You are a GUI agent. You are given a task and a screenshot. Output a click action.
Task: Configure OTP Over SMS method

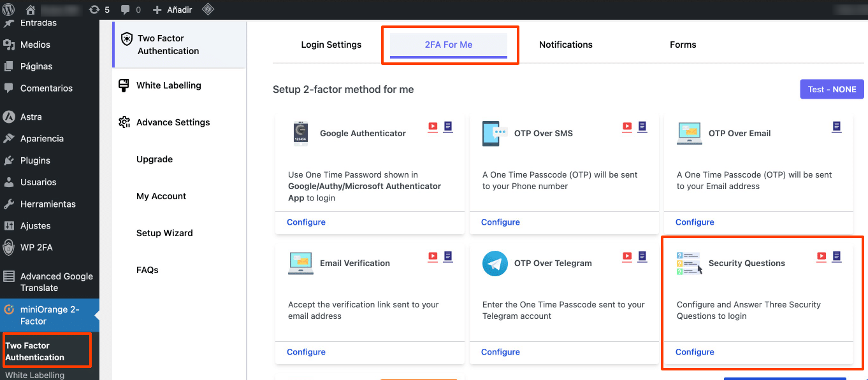click(x=500, y=222)
